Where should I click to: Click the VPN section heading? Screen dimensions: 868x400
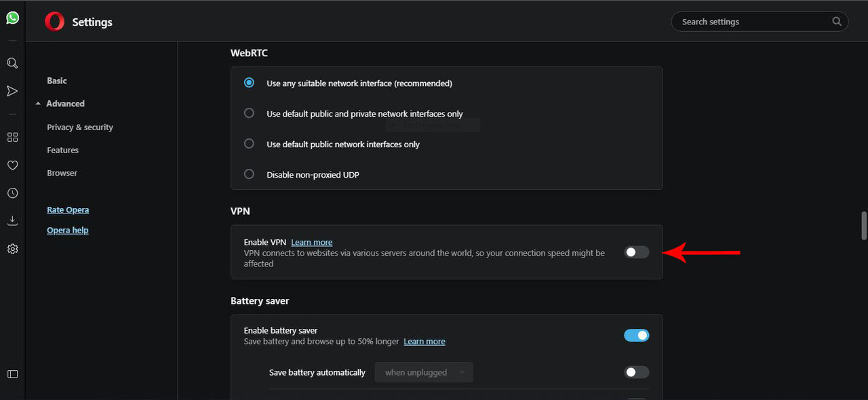tap(240, 211)
